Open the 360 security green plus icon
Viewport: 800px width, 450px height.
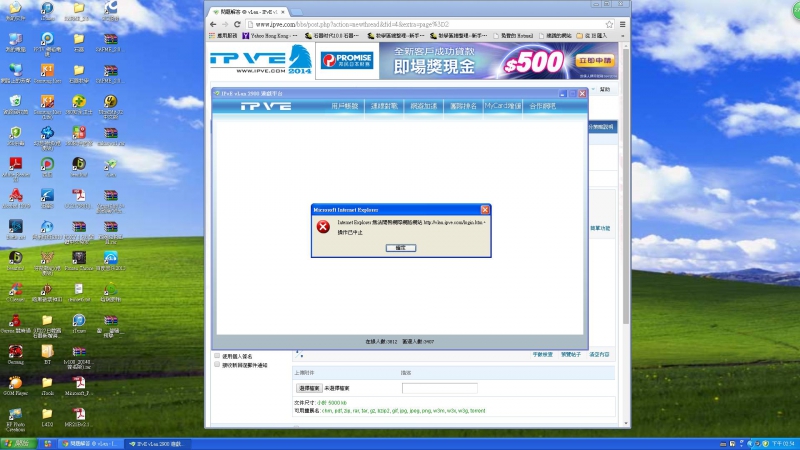point(79,105)
